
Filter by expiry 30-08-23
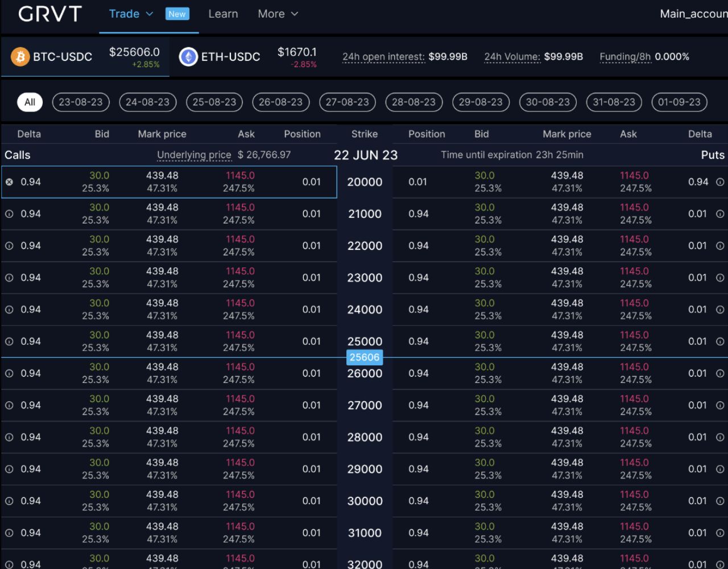[x=548, y=102]
